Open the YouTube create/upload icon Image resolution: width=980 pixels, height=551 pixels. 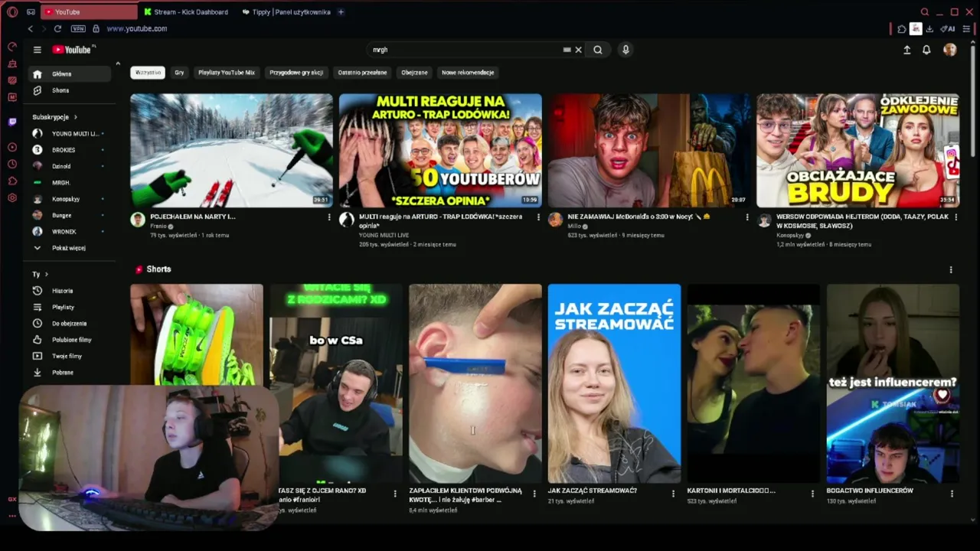(906, 50)
